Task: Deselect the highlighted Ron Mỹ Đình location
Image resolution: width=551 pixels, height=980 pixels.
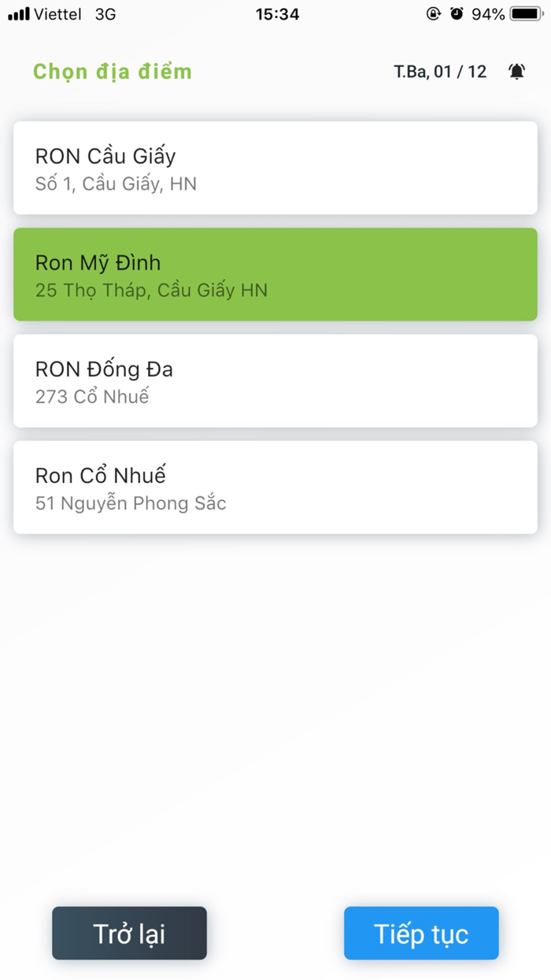Action: [274, 274]
